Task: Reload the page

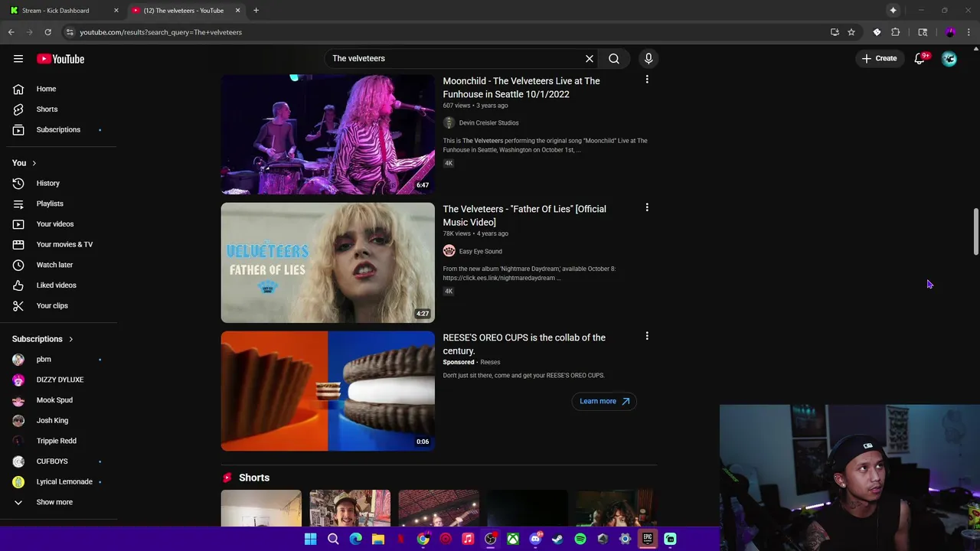Action: [47, 32]
